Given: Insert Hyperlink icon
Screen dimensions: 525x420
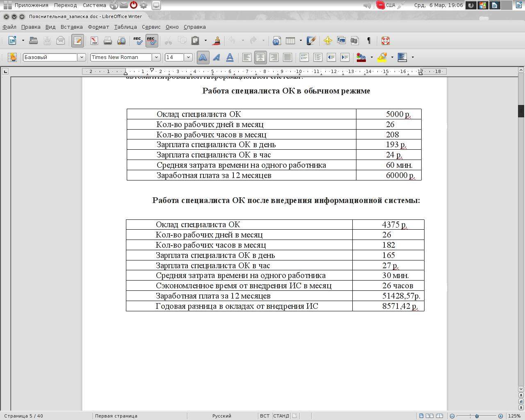Looking at the screenshot, I should (276, 41).
